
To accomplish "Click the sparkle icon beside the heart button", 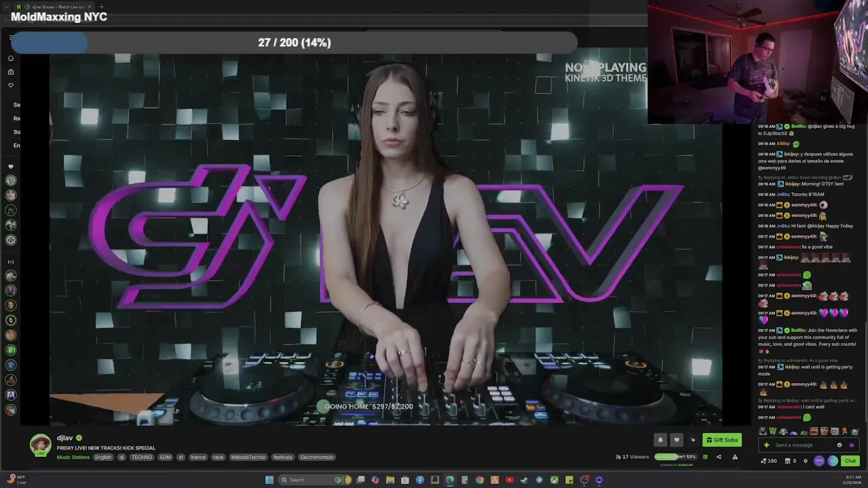I will click(x=692, y=440).
